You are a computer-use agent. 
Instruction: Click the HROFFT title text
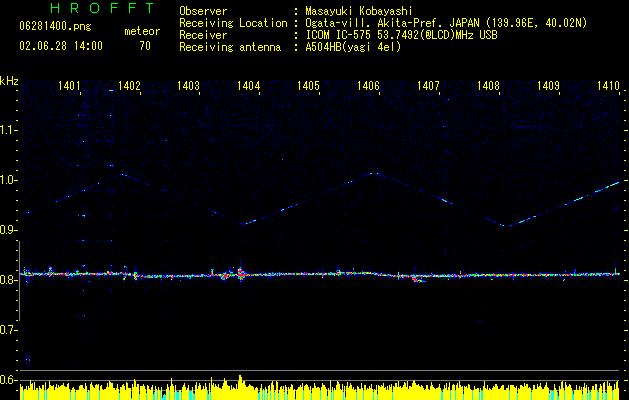(103, 8)
